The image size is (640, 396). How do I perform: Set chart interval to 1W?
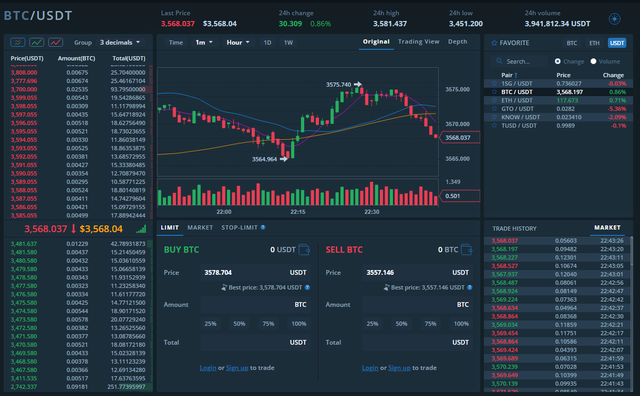[x=289, y=42]
